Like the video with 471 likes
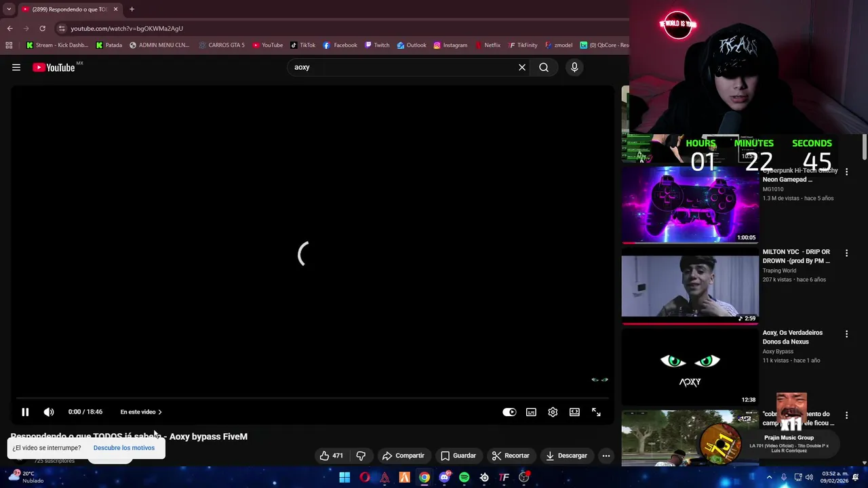 coord(332,455)
